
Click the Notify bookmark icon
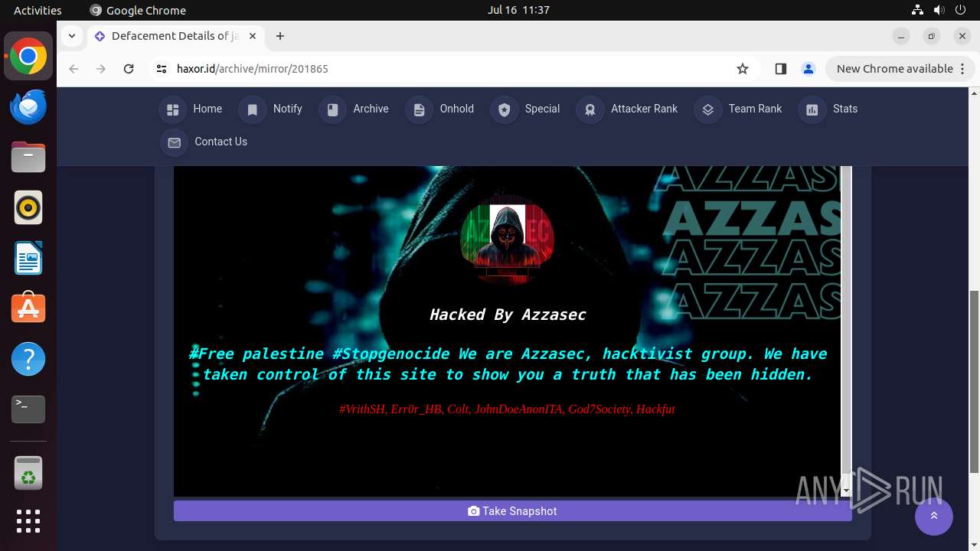tap(253, 109)
